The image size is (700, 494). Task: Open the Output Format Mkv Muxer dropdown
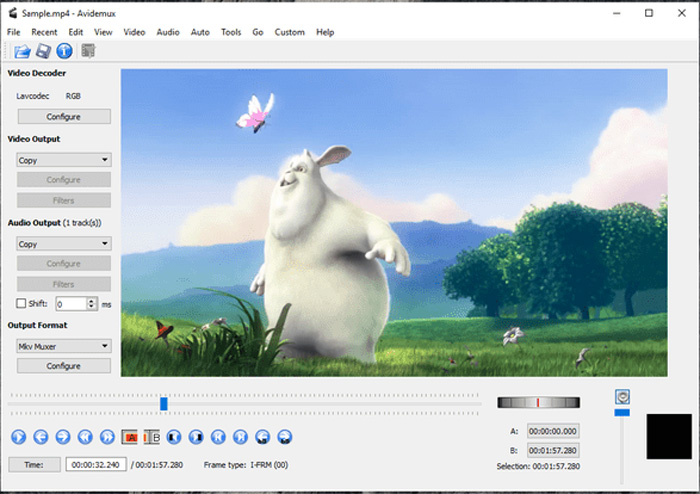pos(64,346)
